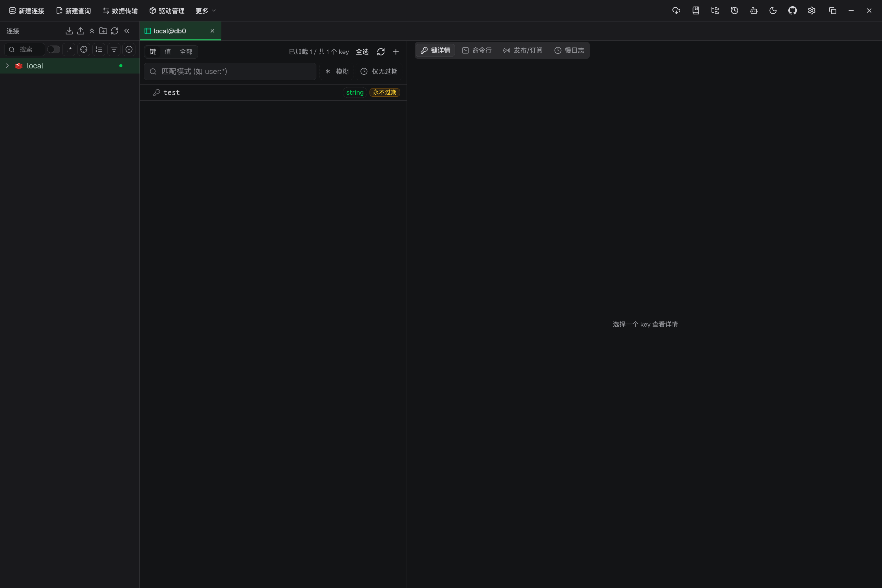
Task: Open a new query with 新建查询
Action: 74,11
